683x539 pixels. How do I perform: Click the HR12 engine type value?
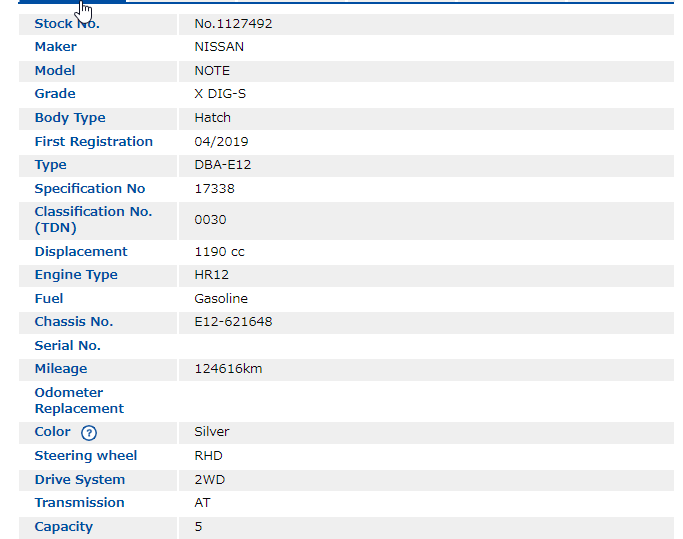tap(212, 275)
